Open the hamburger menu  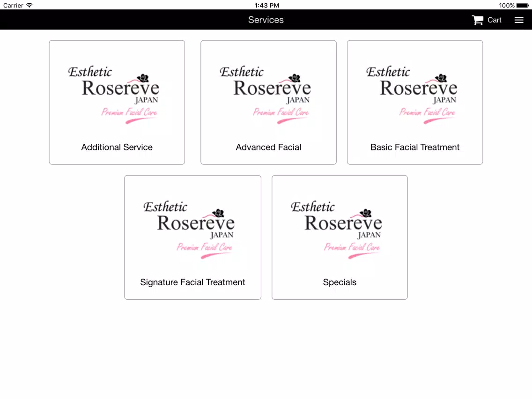(x=519, y=20)
